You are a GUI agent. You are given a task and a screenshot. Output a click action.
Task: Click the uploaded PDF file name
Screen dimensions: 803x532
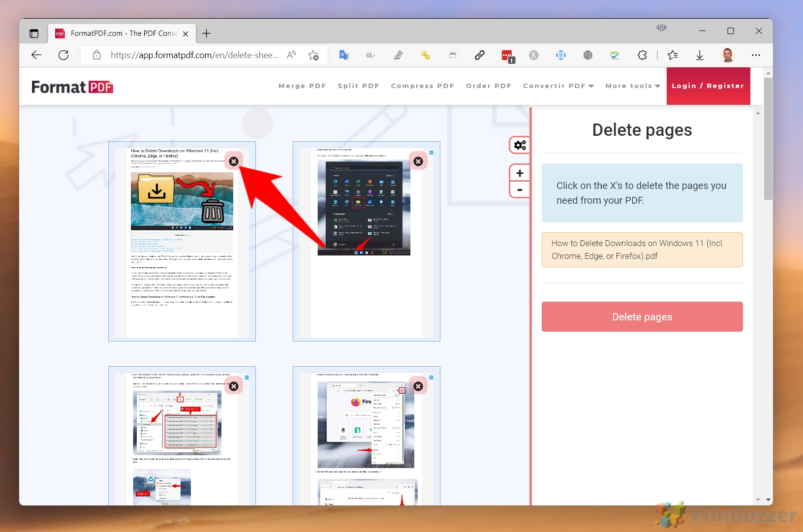click(642, 250)
